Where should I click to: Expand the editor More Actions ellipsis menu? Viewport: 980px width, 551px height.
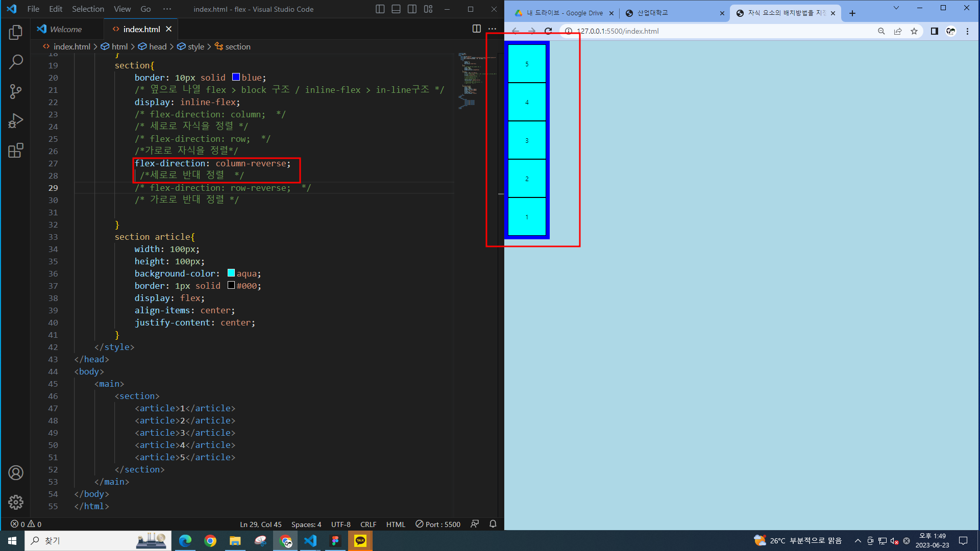492,29
